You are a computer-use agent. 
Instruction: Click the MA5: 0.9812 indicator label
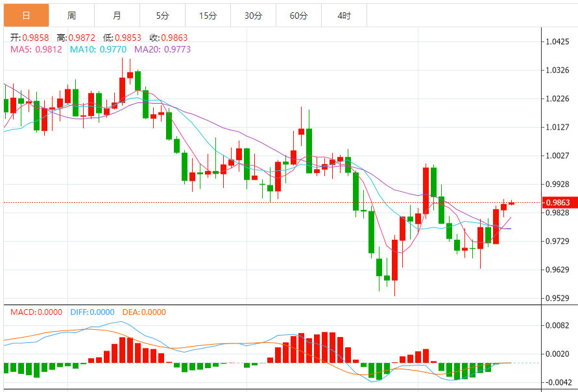(36, 49)
